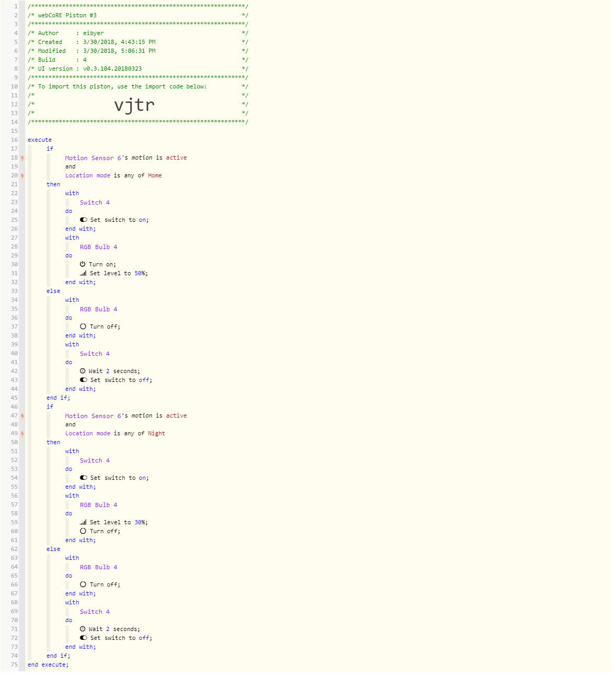This screenshot has width=616, height=676.
Task: Click the circle icon on line 60
Action: [x=83, y=531]
